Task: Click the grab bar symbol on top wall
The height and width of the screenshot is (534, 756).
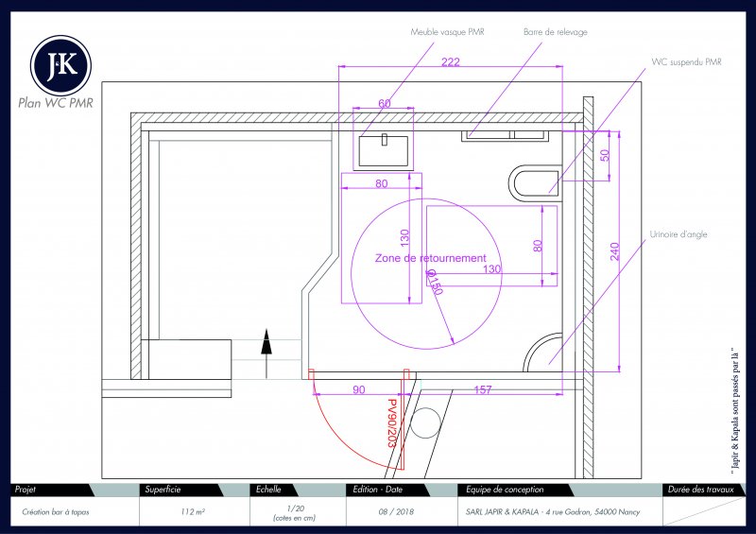Action: click(505, 136)
